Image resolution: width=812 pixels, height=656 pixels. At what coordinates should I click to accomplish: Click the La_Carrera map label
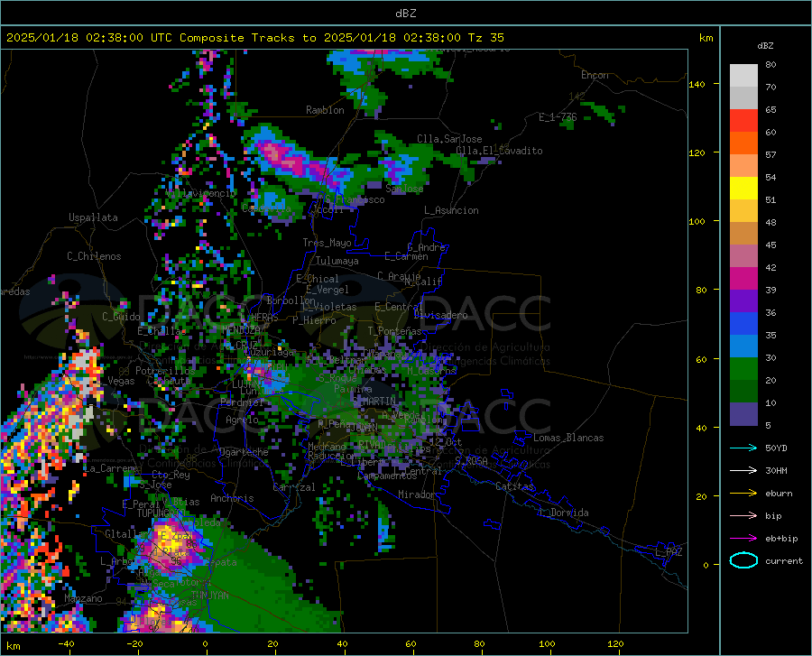tap(110, 468)
